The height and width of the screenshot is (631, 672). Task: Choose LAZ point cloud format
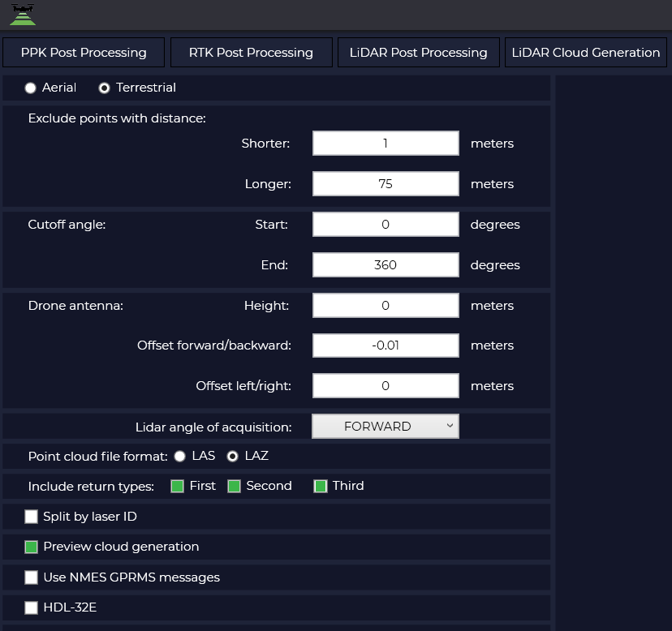(232, 457)
